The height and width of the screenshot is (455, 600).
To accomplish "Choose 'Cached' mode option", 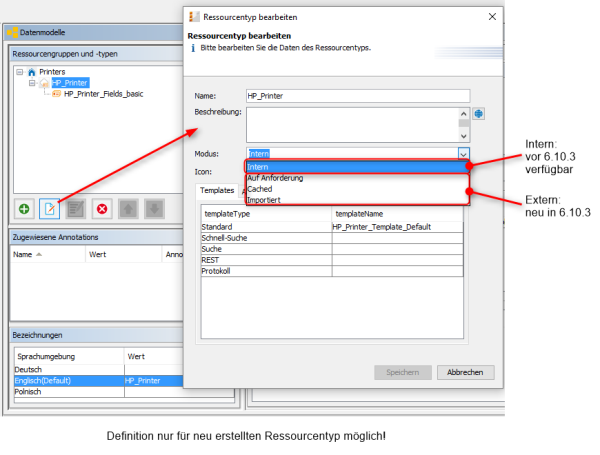I will 260,188.
